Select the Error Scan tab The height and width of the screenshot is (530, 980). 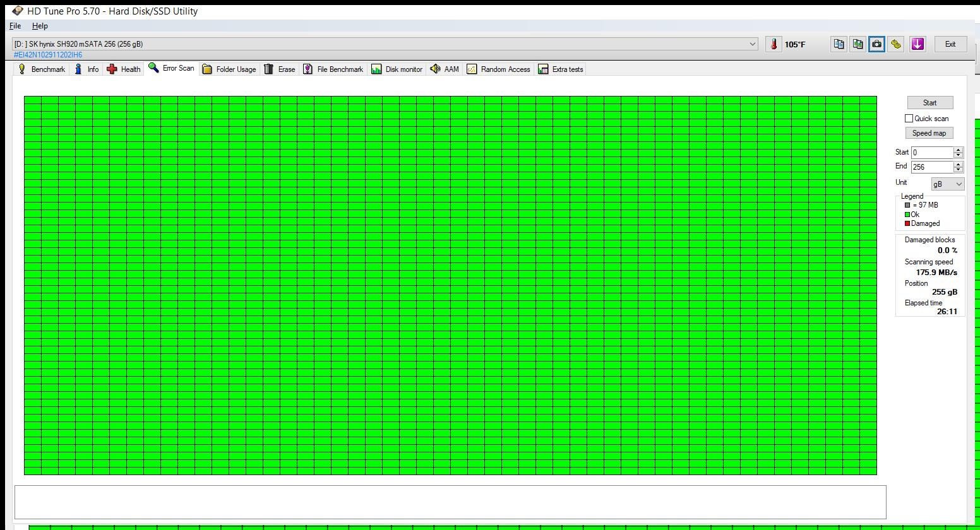(x=171, y=68)
